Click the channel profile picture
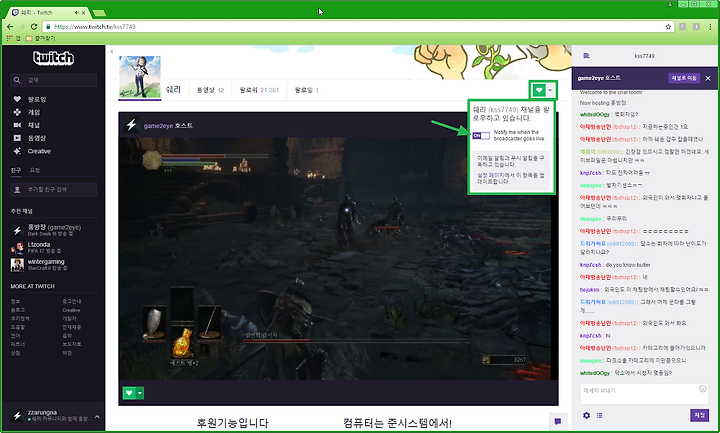 pos(140,77)
